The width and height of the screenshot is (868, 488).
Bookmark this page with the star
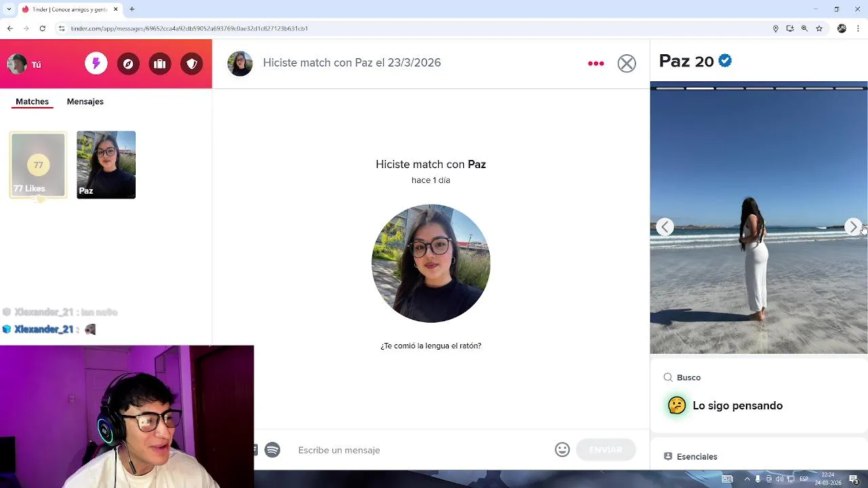pyautogui.click(x=819, y=28)
